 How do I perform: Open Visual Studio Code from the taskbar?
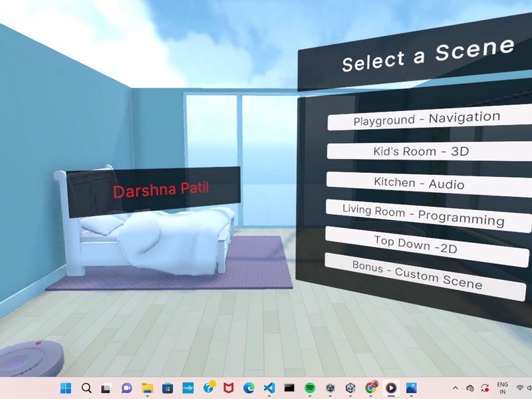click(269, 388)
